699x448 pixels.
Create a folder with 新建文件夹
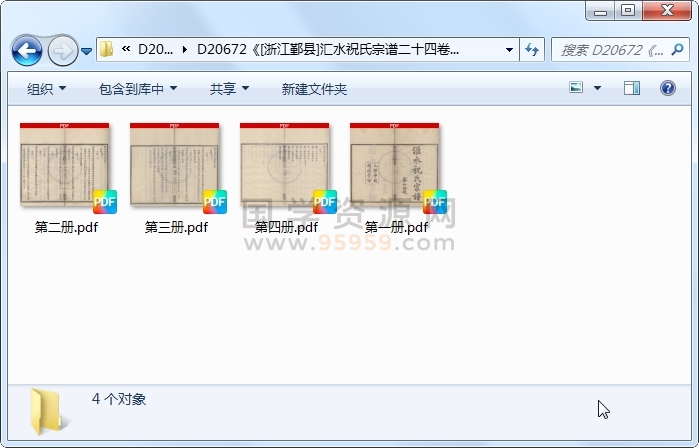[314, 89]
